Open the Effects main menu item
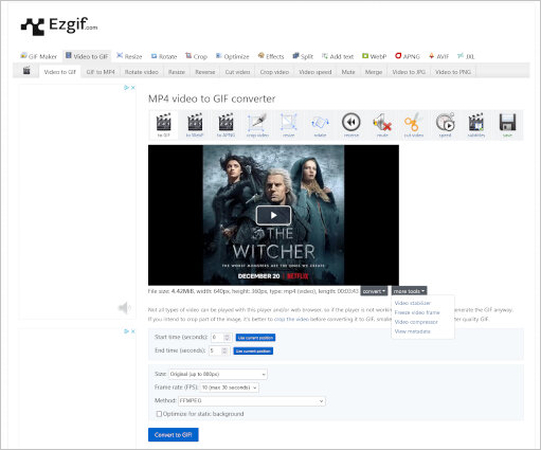 tap(271, 56)
